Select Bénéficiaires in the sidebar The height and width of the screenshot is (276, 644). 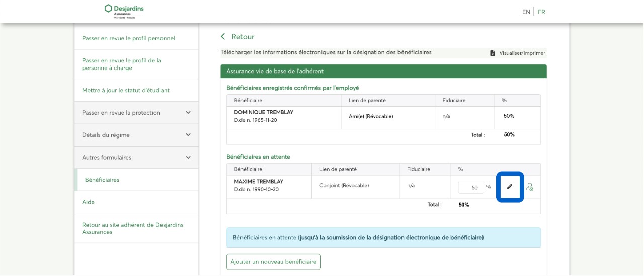(102, 180)
